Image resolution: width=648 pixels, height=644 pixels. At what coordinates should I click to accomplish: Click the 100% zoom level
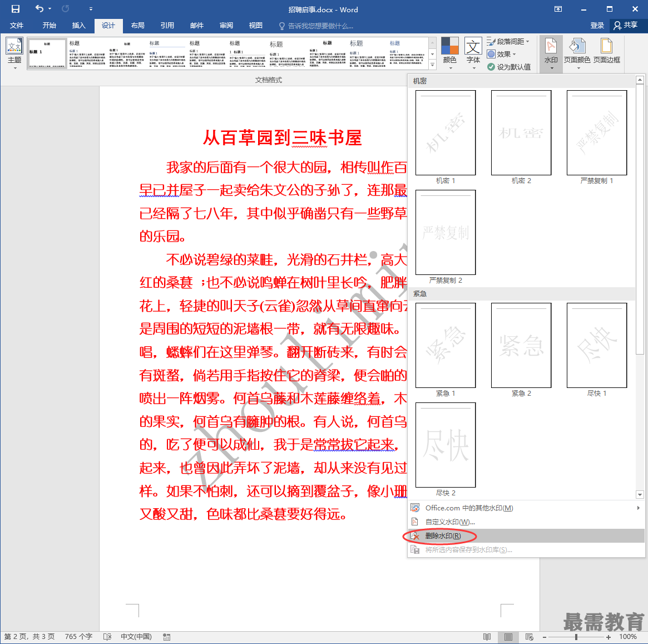tap(628, 637)
